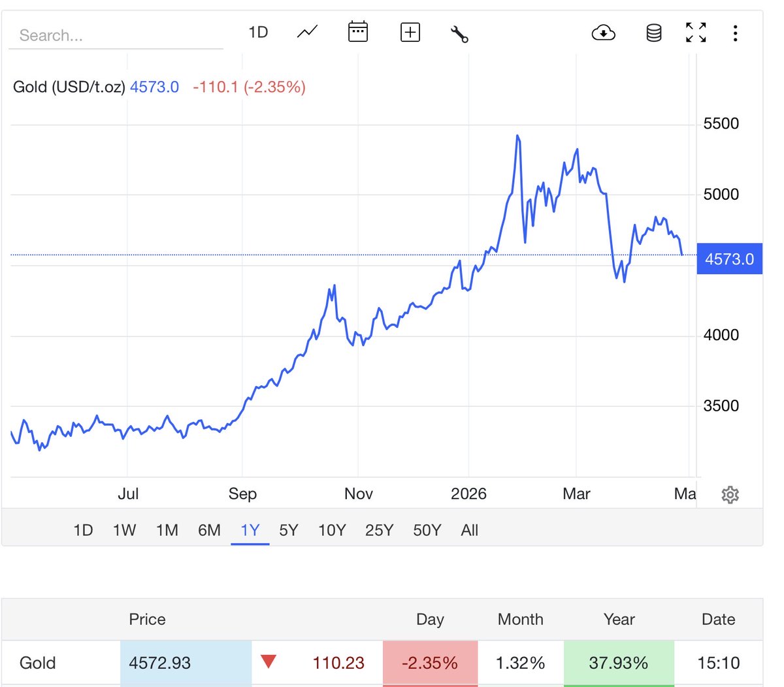Click the 3500 y-axis label
This screenshot has width=784, height=687.
click(x=721, y=406)
